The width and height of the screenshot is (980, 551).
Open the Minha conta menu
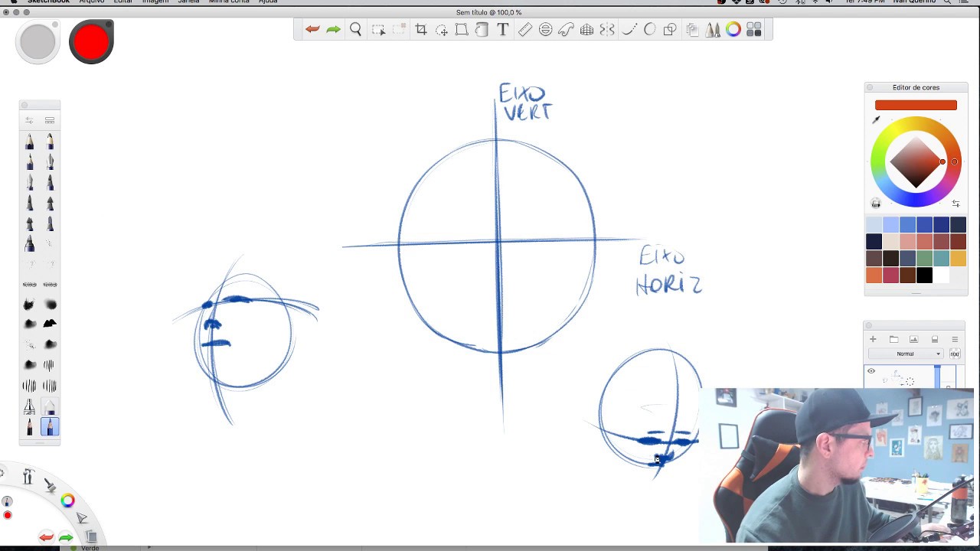tap(229, 2)
